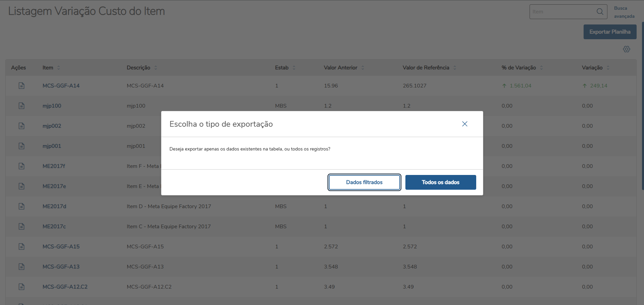Close the export type dialog

464,124
